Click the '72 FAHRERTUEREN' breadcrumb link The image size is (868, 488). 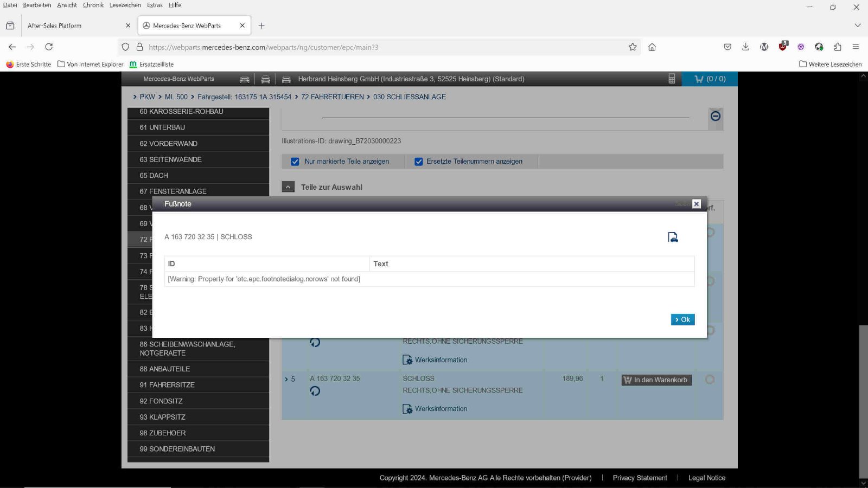click(x=333, y=97)
